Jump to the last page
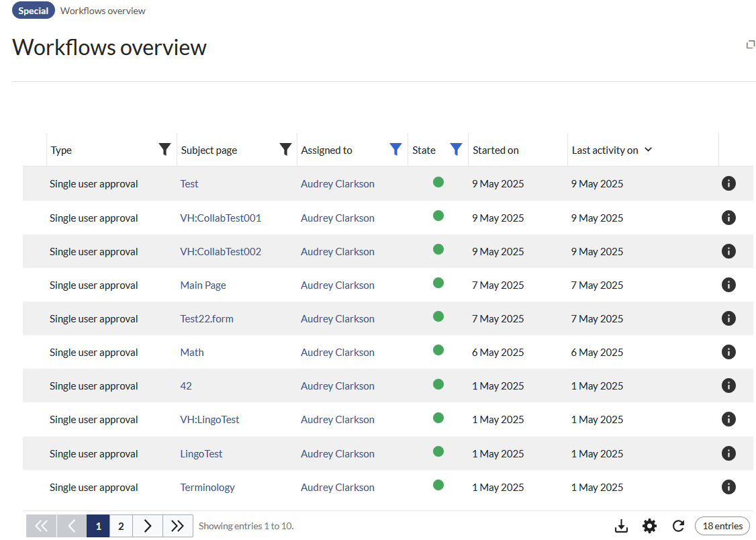The height and width of the screenshot is (540, 756). coord(177,526)
